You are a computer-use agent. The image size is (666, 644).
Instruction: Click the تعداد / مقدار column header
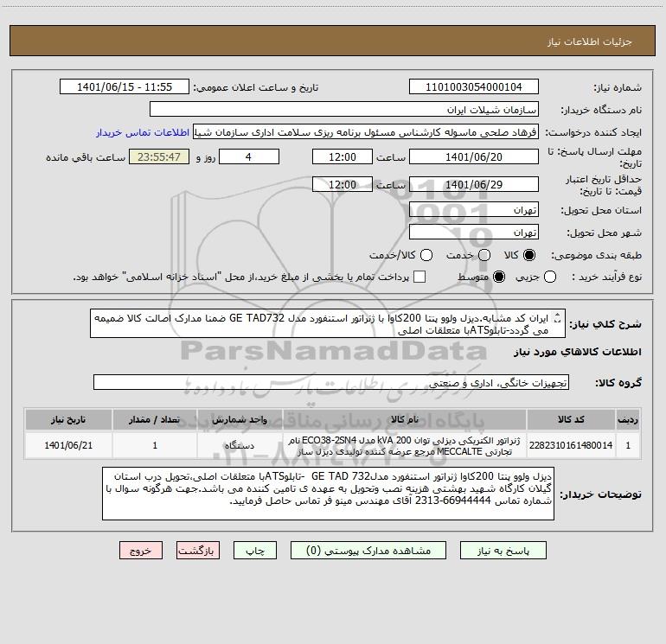[155, 419]
